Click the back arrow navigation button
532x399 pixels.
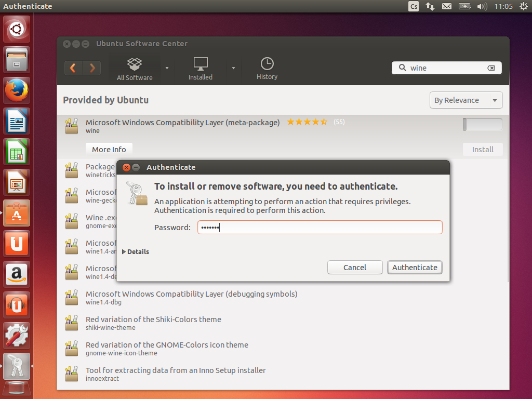click(x=73, y=68)
